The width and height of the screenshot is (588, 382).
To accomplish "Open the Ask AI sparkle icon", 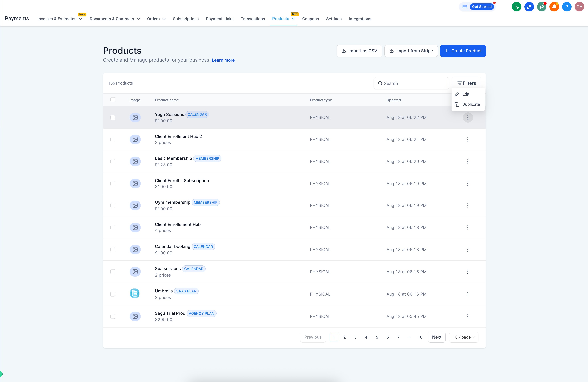I will coord(529,7).
